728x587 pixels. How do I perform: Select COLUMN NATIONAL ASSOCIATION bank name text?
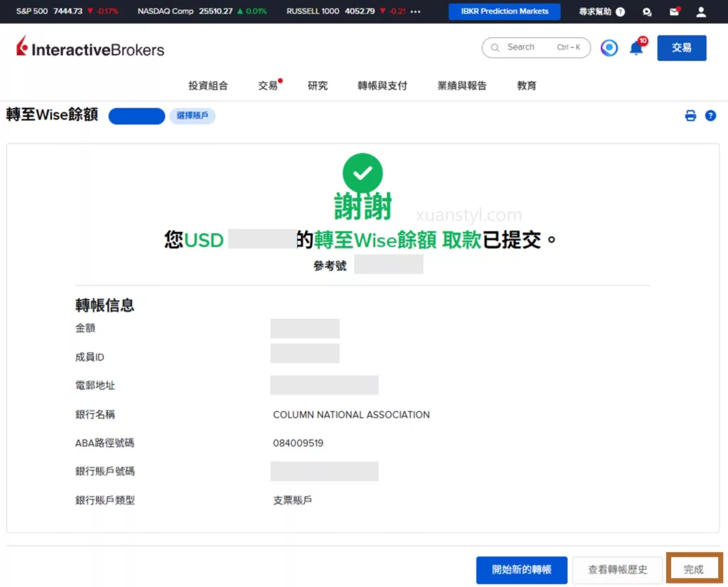pos(351,415)
